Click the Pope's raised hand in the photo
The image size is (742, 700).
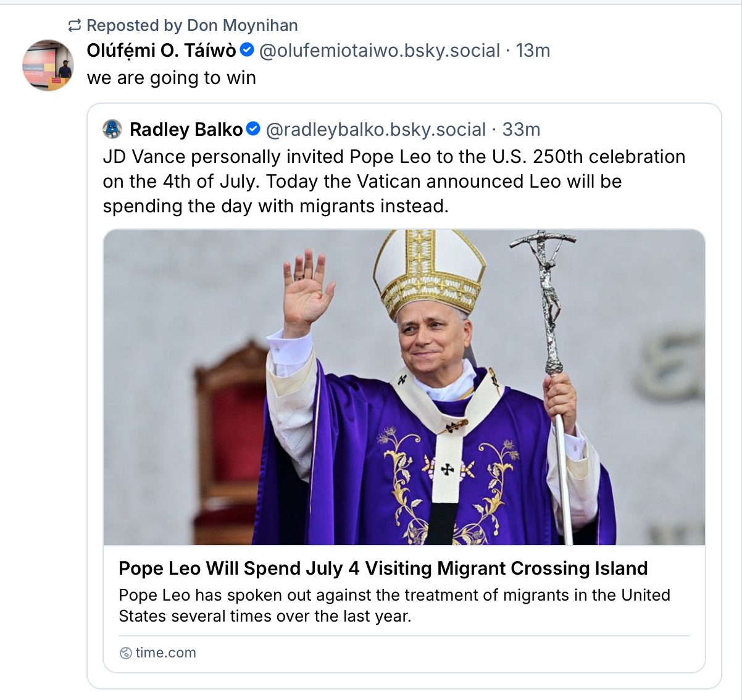(307, 289)
